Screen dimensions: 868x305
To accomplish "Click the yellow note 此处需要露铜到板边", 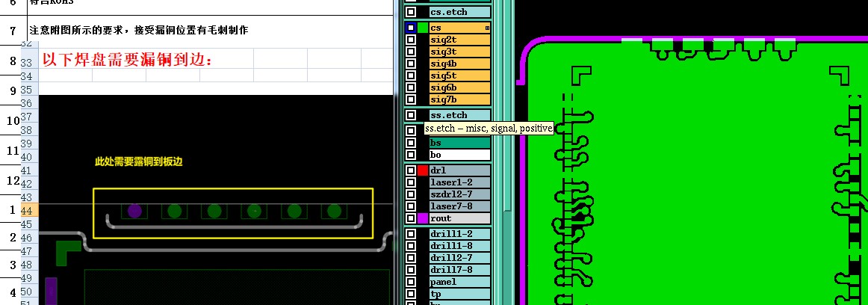I will coord(139,161).
